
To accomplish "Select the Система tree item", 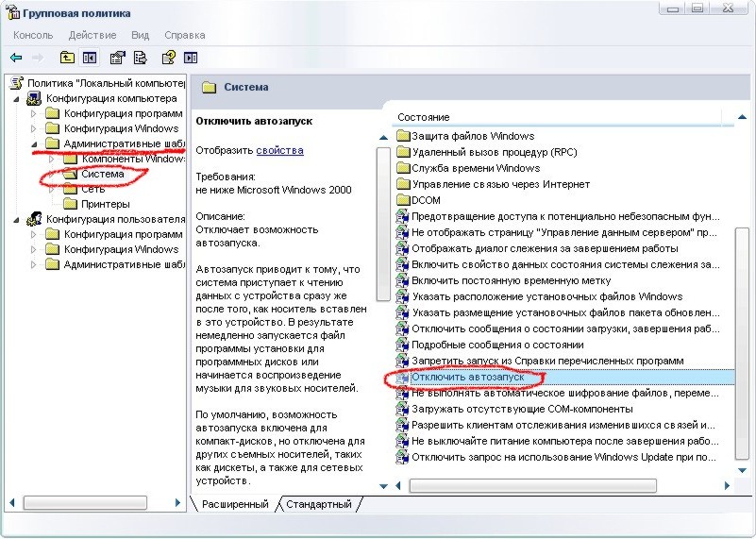I will pyautogui.click(x=102, y=174).
